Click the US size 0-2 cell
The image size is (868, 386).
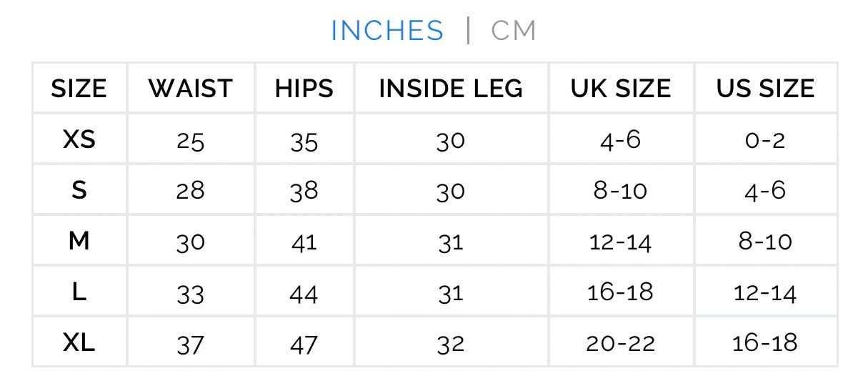tap(765, 140)
